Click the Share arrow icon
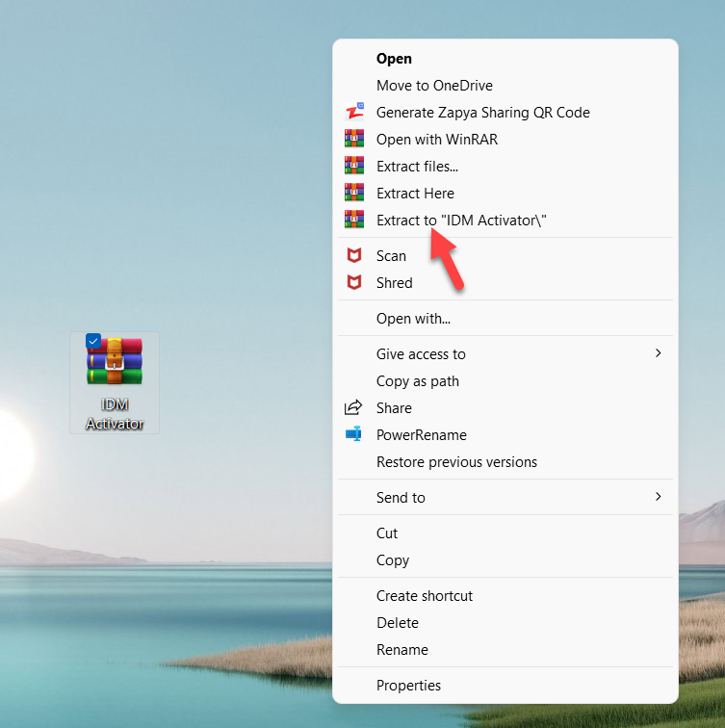This screenshot has height=728, width=725. point(354,408)
